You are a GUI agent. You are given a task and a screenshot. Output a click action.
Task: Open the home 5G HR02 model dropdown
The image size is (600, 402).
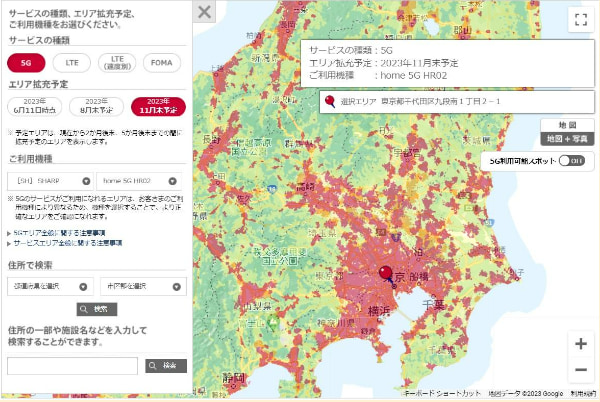coord(139,181)
